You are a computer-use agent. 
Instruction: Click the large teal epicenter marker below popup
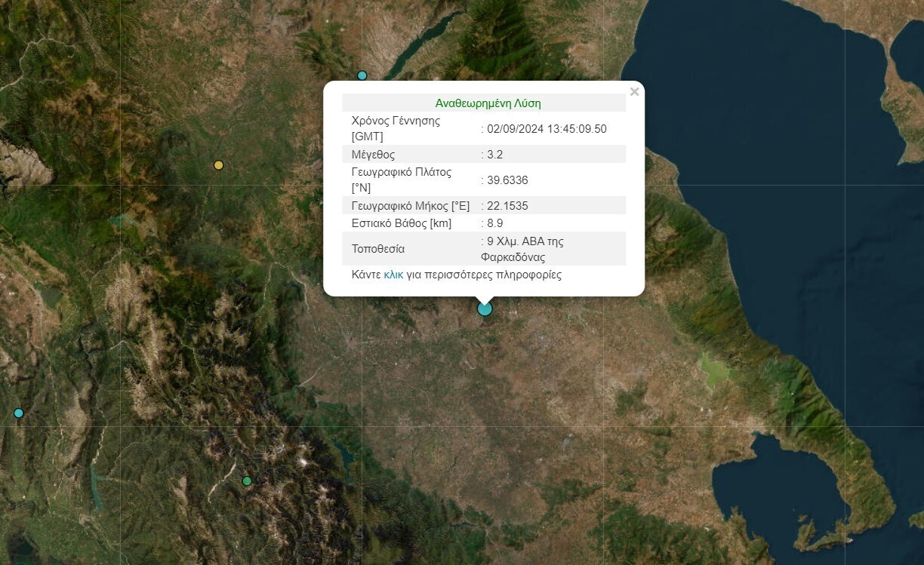point(485,309)
